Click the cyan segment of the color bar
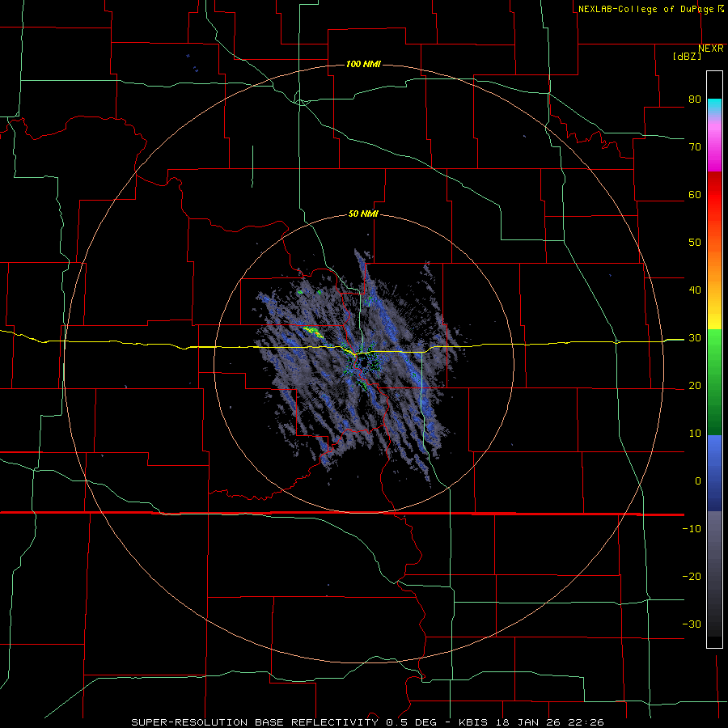Image resolution: width=728 pixels, height=728 pixels. tap(714, 107)
